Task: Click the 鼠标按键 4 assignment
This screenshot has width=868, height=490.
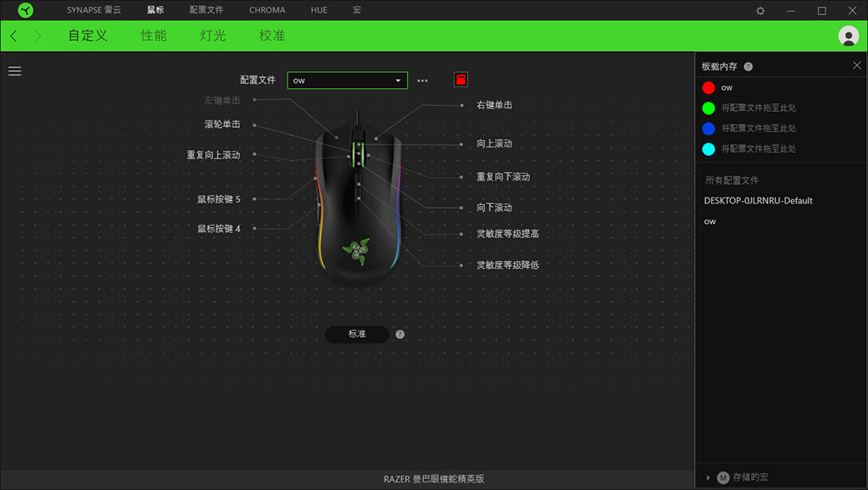Action: click(x=220, y=229)
